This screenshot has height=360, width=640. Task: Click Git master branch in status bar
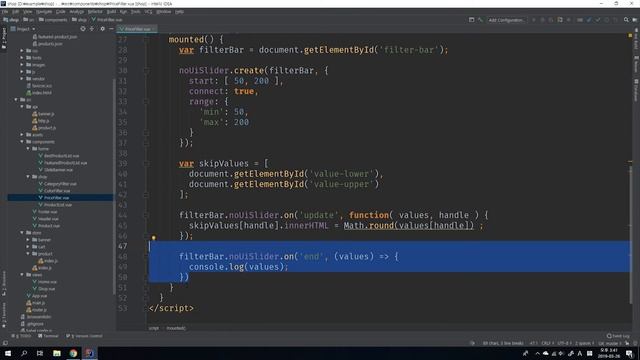pyautogui.click(x=609, y=343)
